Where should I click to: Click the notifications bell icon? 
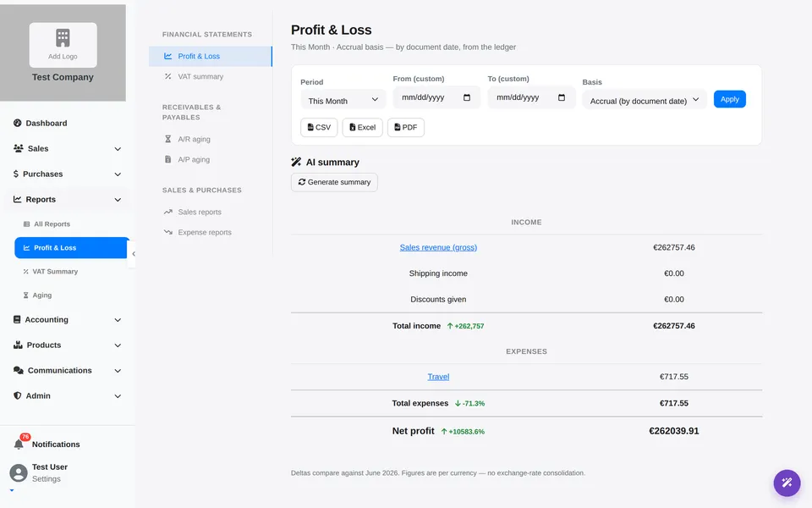coord(19,444)
